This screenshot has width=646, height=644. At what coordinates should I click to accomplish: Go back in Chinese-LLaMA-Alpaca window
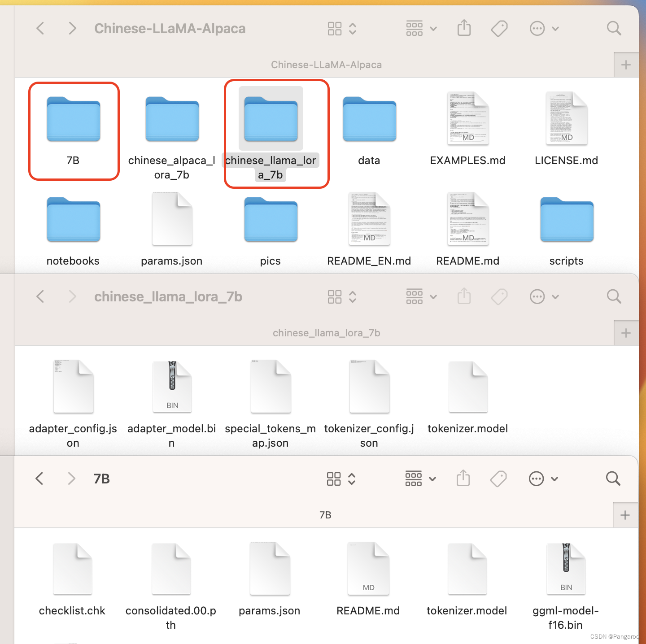click(40, 29)
